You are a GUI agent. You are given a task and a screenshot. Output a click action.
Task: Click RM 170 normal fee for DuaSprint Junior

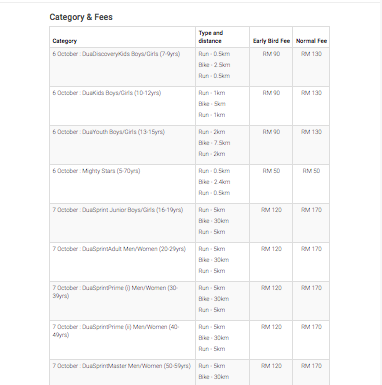tap(311, 210)
